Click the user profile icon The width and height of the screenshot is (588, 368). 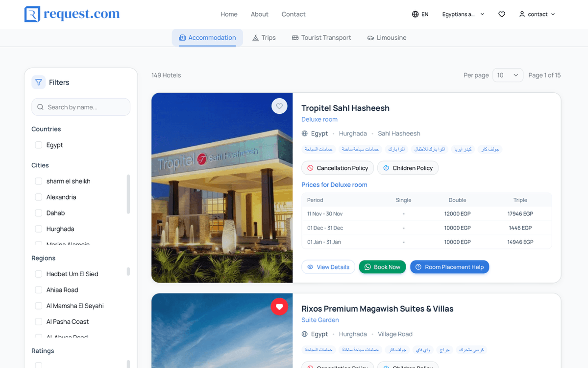tap(522, 14)
